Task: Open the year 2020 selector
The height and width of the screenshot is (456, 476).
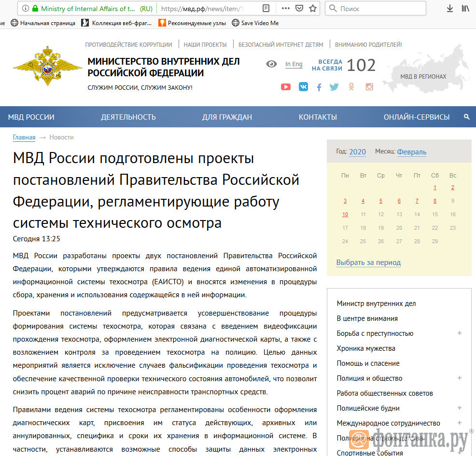Action: pyautogui.click(x=357, y=152)
